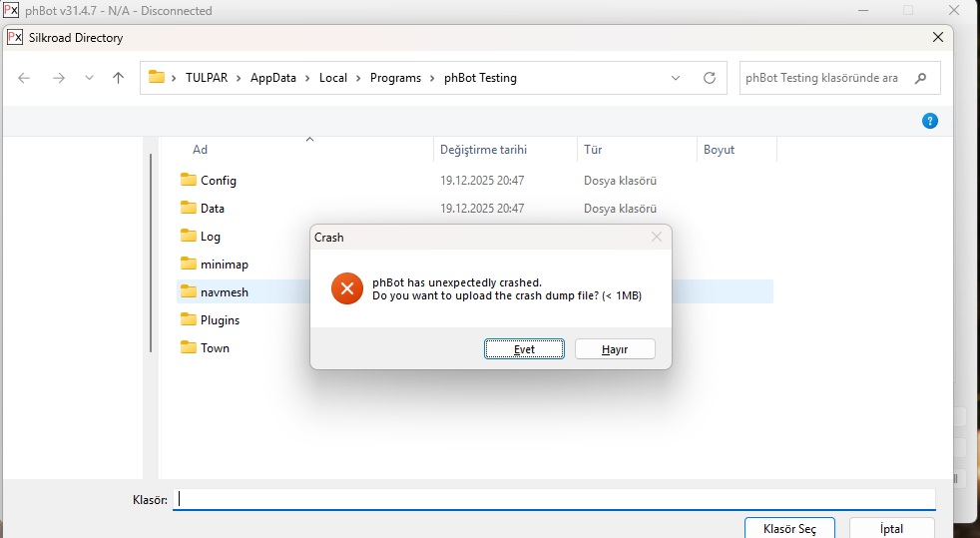Image resolution: width=980 pixels, height=538 pixels.
Task: Click the Evet button in Crash dialog
Action: 524,349
